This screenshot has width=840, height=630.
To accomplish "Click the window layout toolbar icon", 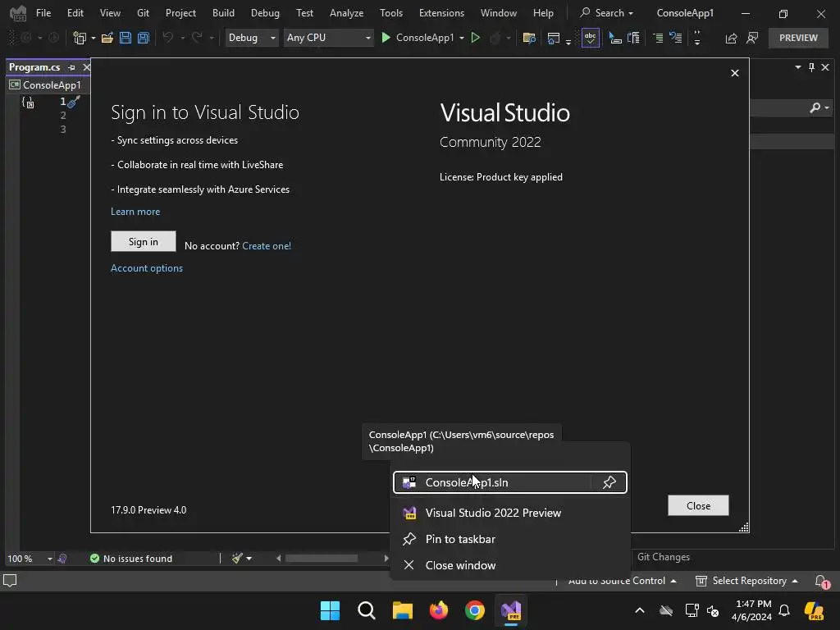I will [554, 38].
